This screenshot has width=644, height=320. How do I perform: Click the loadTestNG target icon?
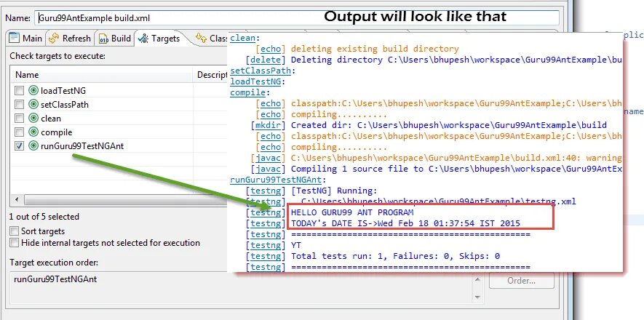point(33,91)
